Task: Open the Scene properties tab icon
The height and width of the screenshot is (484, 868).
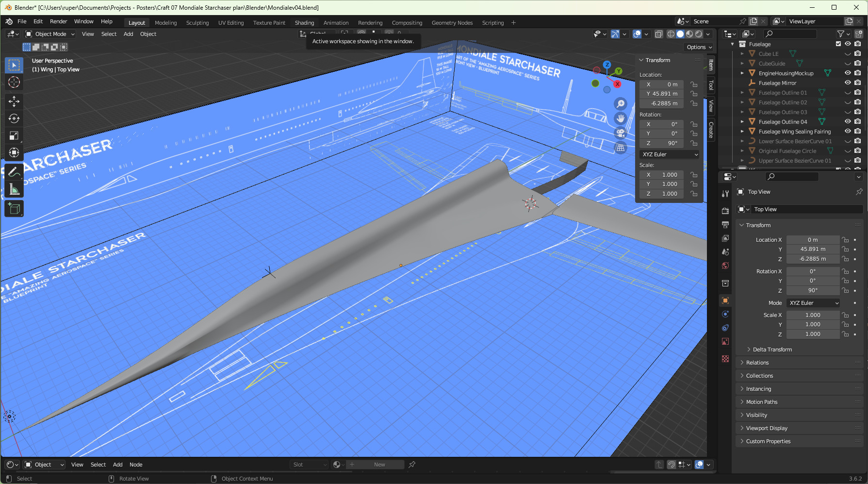Action: click(x=725, y=252)
